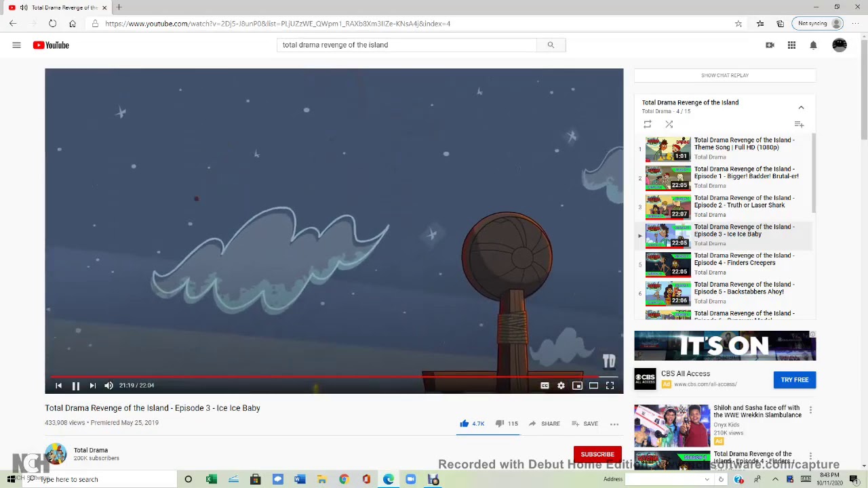Skip to the next video
Viewport: 868px width, 488px height.
click(x=92, y=386)
